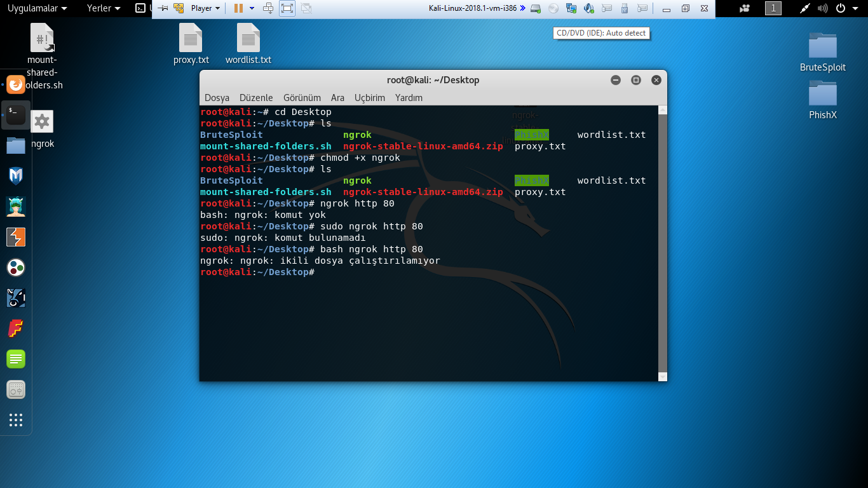Open the volume indicator in the top panel
The height and width of the screenshot is (488, 868).
click(x=823, y=8)
